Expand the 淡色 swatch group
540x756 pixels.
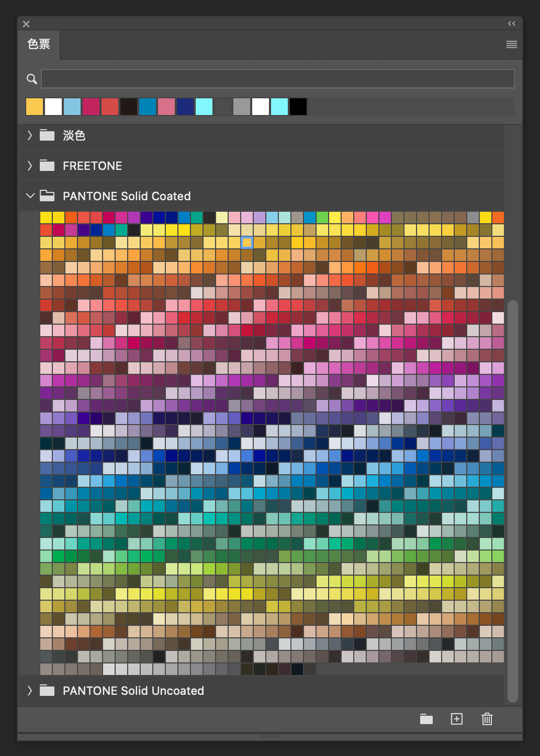(30, 135)
